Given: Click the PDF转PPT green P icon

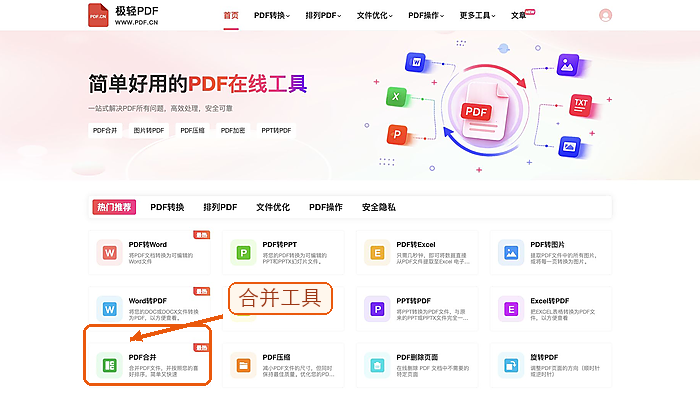Looking at the screenshot, I should (x=243, y=253).
